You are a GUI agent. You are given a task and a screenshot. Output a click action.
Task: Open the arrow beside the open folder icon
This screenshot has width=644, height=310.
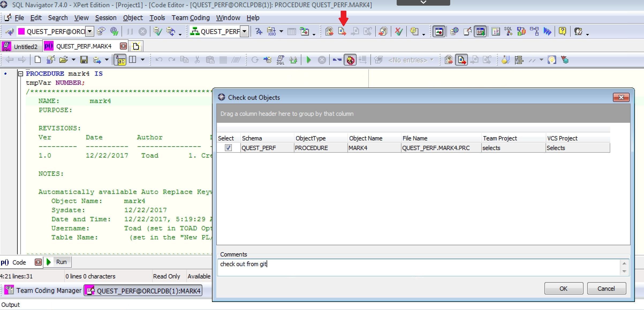tap(73, 60)
